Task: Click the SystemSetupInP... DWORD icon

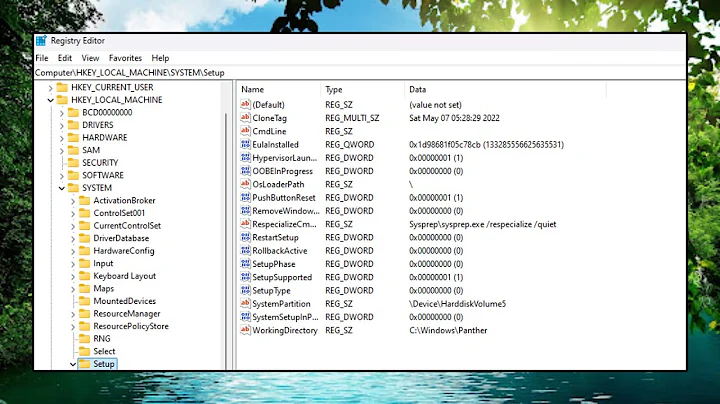Action: pyautogui.click(x=245, y=317)
